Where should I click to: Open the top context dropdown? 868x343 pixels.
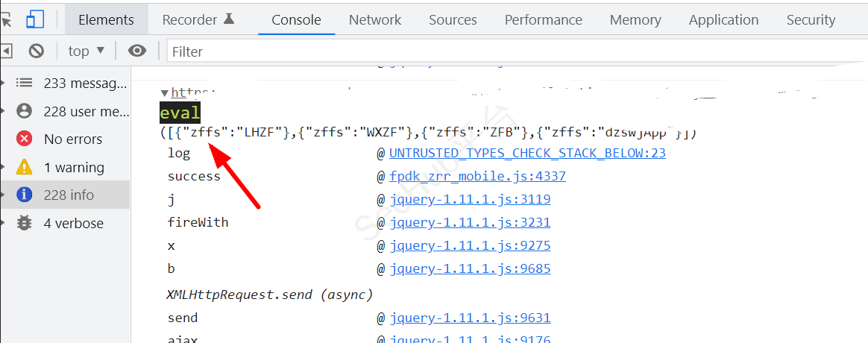tap(87, 51)
